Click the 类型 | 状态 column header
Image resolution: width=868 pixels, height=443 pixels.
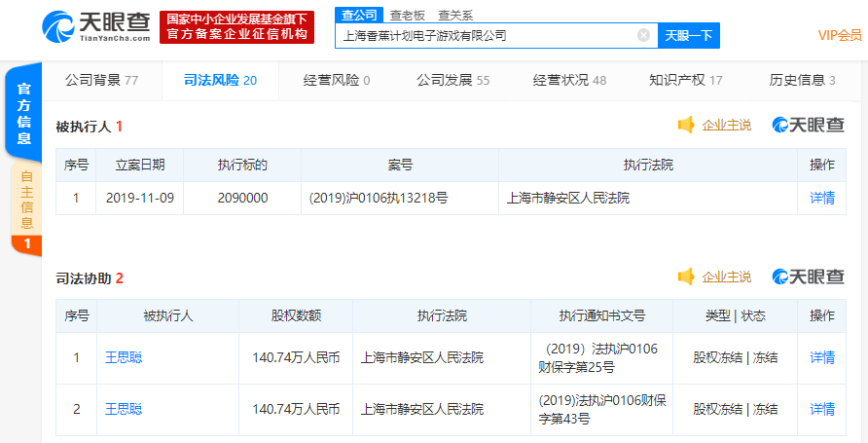(735, 316)
